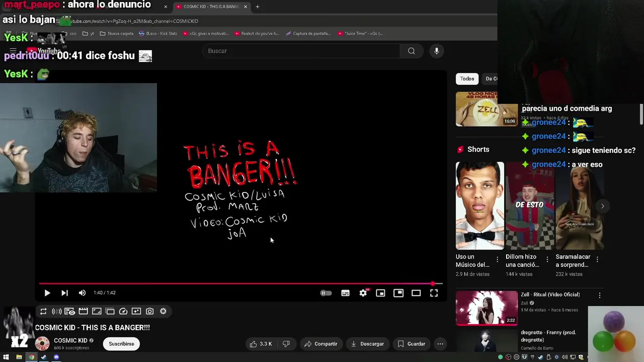Click the browser address bar URL
The height and width of the screenshot is (362, 644).
[x=133, y=21]
